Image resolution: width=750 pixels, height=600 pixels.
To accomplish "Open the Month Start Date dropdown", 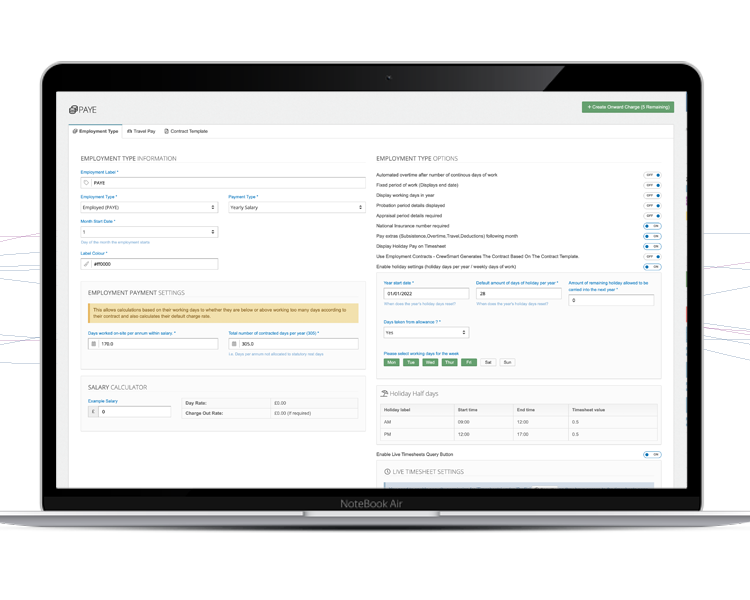I will [x=149, y=231].
